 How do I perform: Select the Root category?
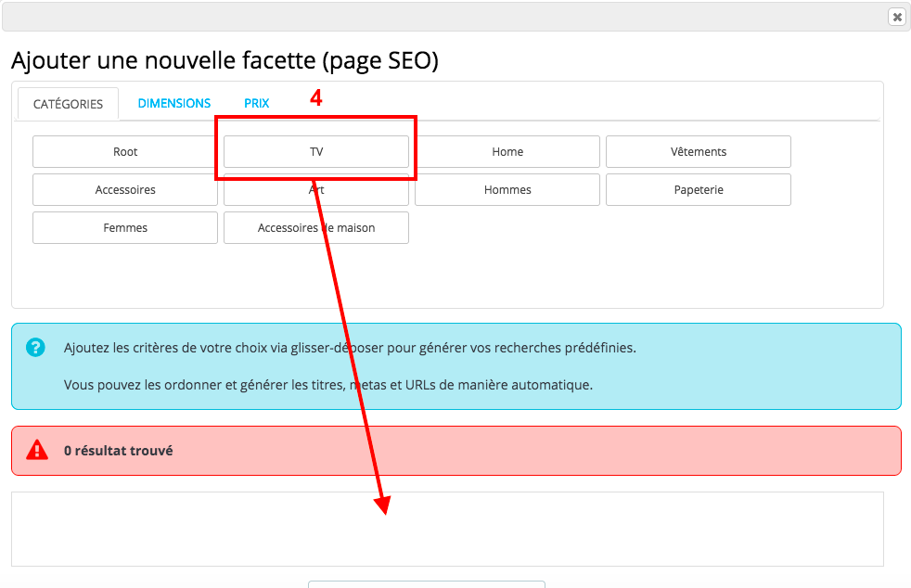[124, 151]
